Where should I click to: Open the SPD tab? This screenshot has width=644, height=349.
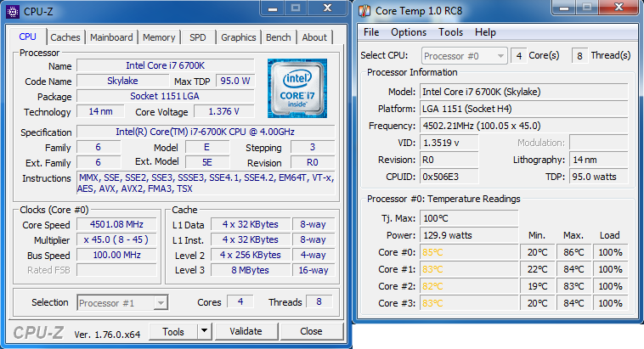[x=198, y=37]
